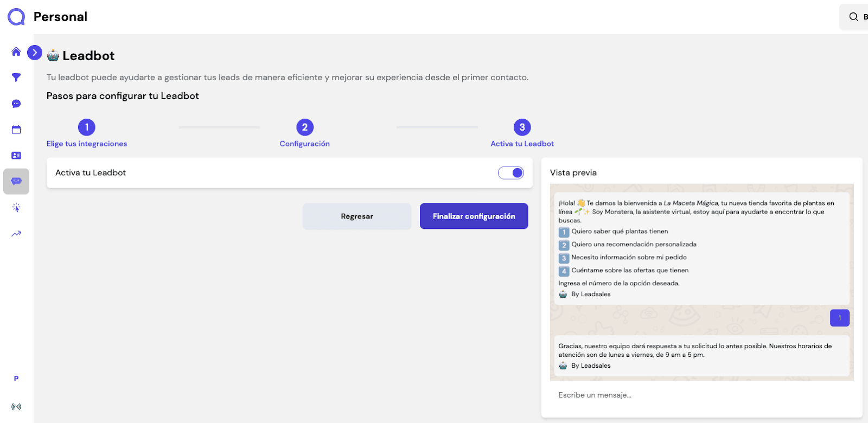This screenshot has height=423, width=868.
Task: Click the Leadsales logo at top left
Action: point(16,17)
